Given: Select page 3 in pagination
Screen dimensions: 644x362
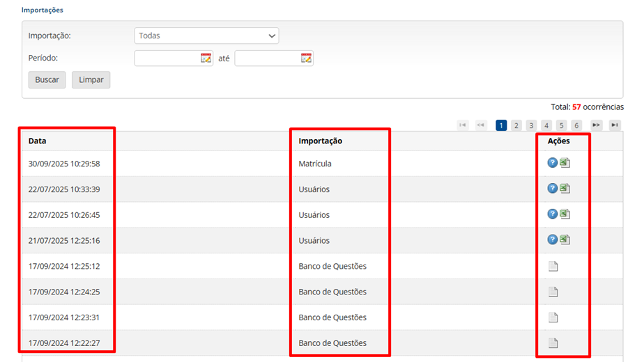Looking at the screenshot, I should 531,125.
